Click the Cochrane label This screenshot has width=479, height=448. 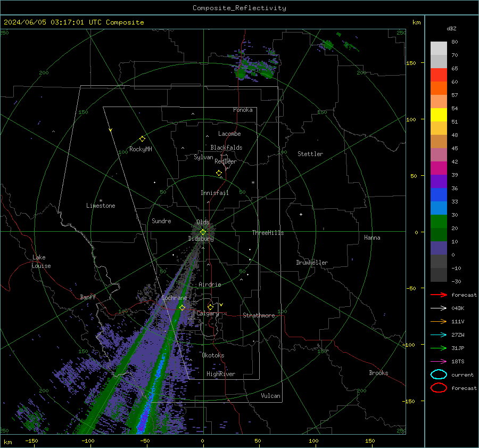click(x=174, y=298)
